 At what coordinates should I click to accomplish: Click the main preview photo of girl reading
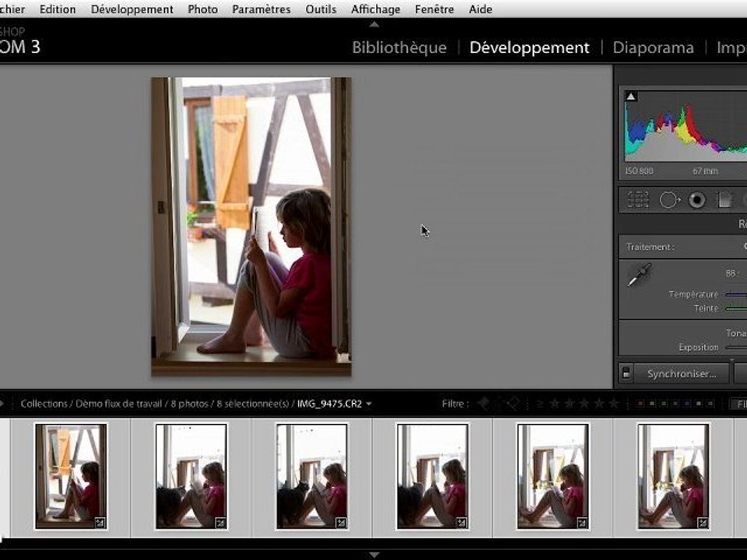(x=251, y=226)
